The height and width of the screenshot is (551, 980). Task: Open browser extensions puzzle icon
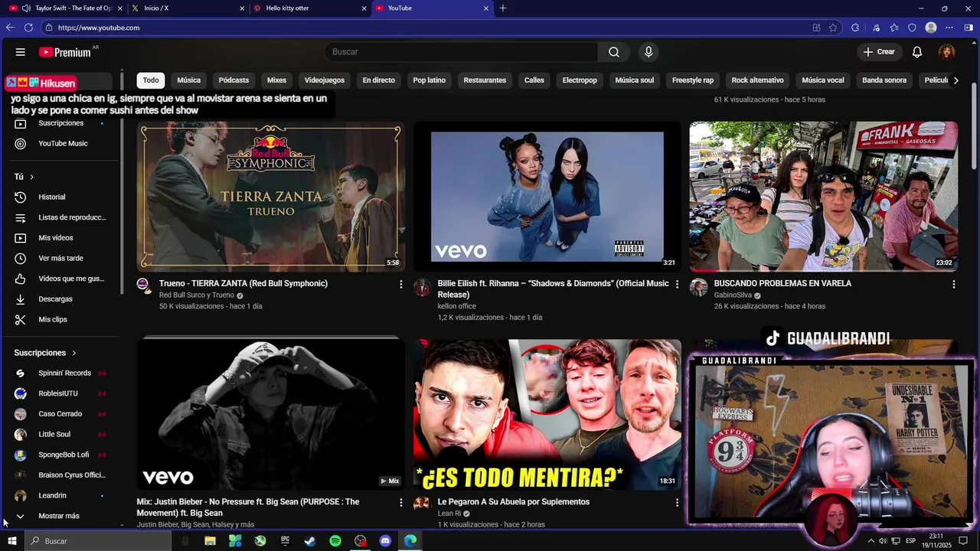[x=855, y=28]
